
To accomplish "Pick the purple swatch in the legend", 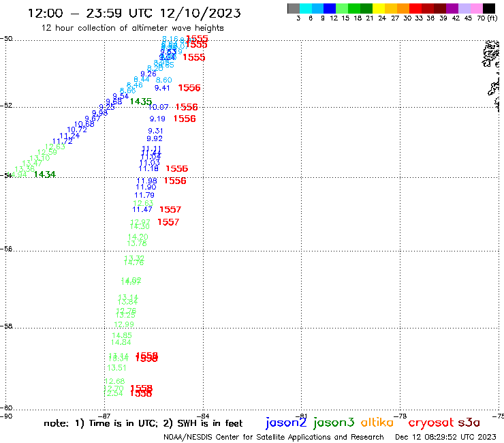I will 452,8.
